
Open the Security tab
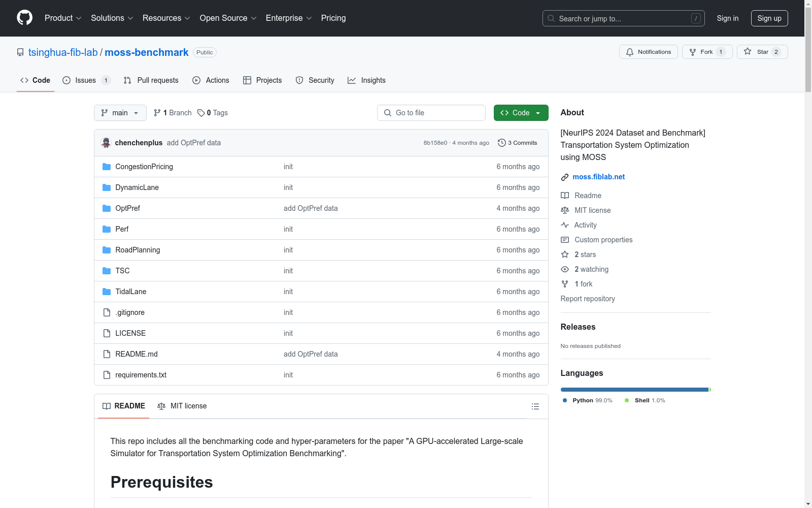point(315,80)
